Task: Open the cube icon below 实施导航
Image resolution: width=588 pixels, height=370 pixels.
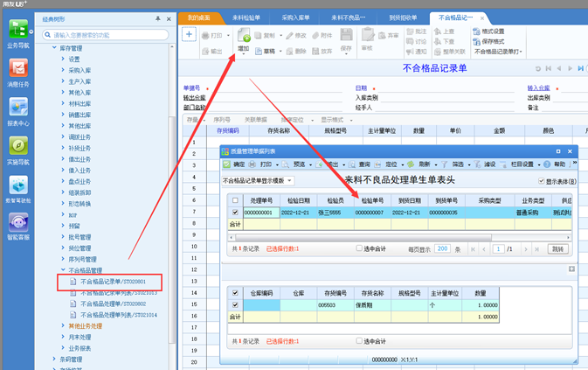Action: [x=18, y=185]
